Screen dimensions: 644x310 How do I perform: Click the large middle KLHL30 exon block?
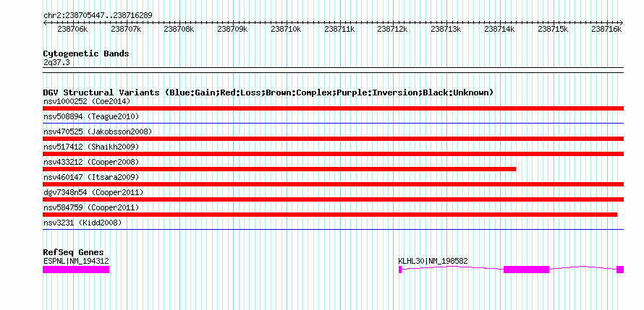pyautogui.click(x=527, y=270)
